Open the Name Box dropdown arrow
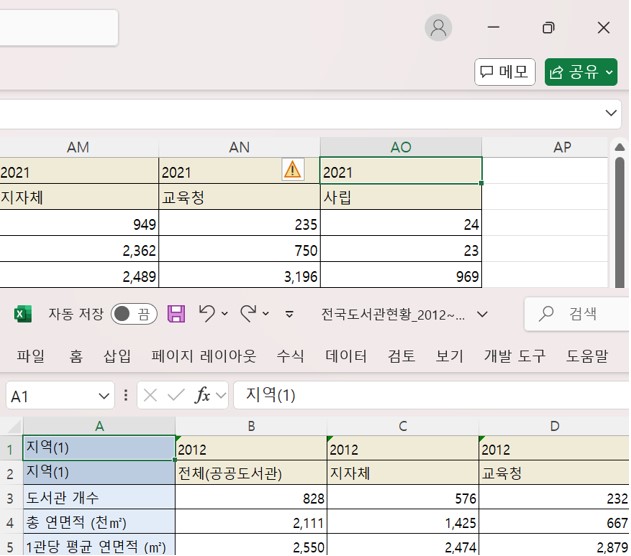Image resolution: width=631 pixels, height=556 pixels. [x=104, y=396]
